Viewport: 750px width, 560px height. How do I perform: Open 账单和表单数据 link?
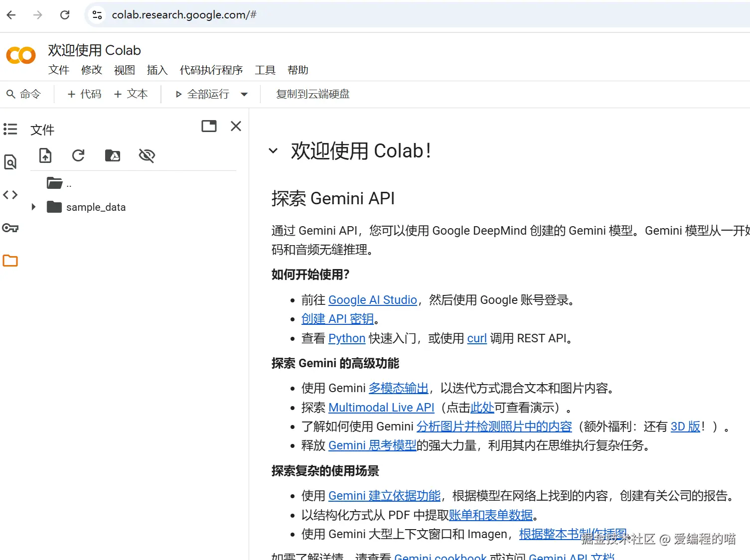[x=491, y=515]
